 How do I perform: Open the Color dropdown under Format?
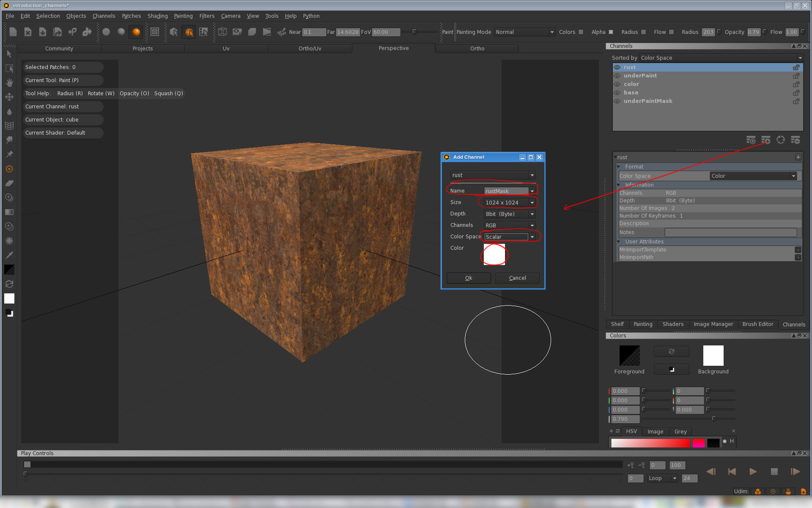pos(753,176)
